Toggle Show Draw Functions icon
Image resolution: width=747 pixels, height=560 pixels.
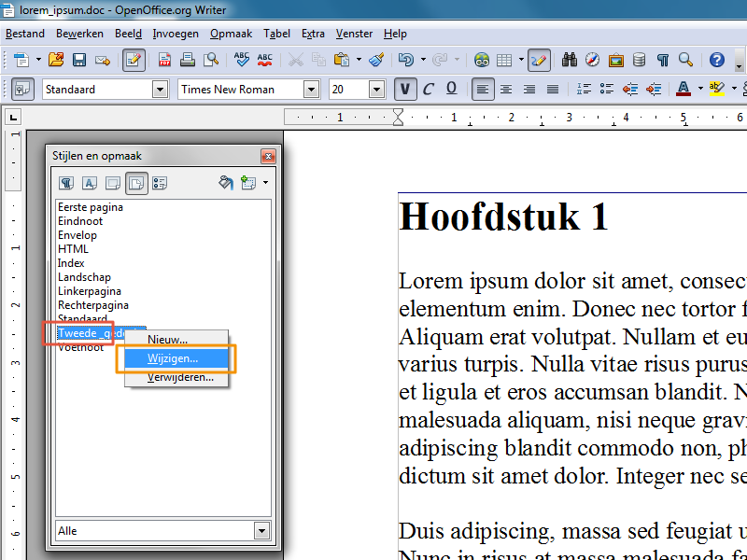click(x=539, y=60)
